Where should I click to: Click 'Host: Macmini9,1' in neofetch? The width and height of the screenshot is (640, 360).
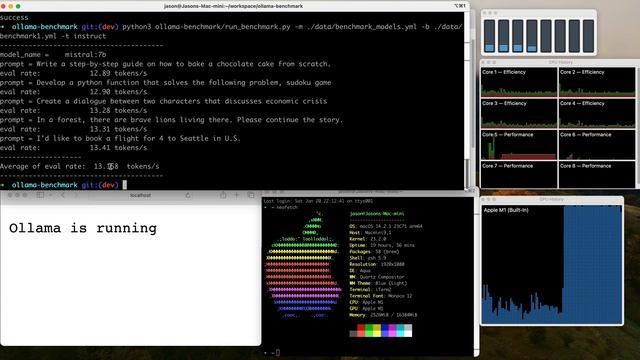point(370,232)
